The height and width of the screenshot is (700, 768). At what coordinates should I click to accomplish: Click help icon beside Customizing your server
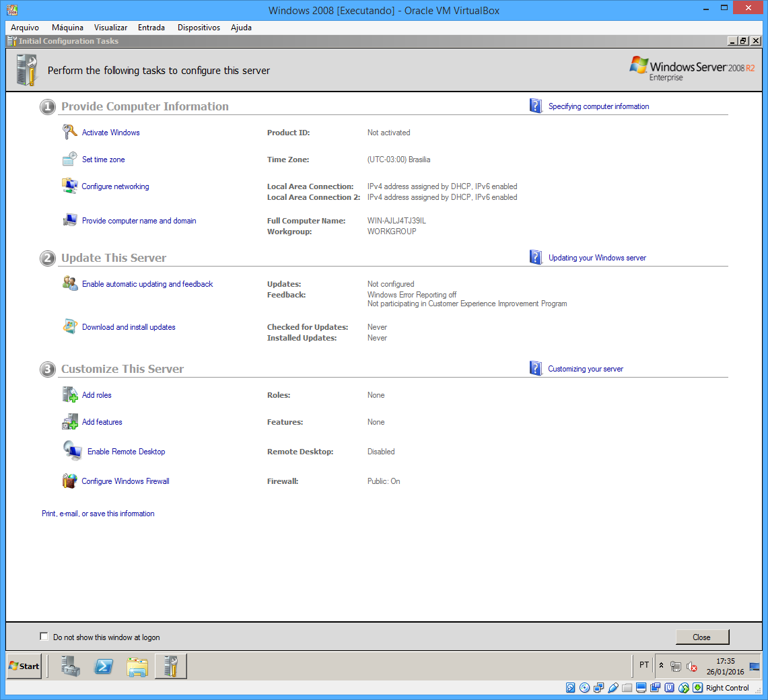point(536,368)
